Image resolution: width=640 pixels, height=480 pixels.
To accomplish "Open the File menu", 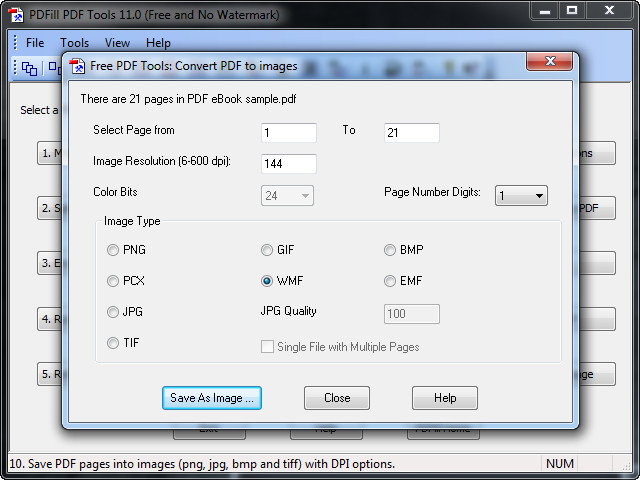I will 35,43.
